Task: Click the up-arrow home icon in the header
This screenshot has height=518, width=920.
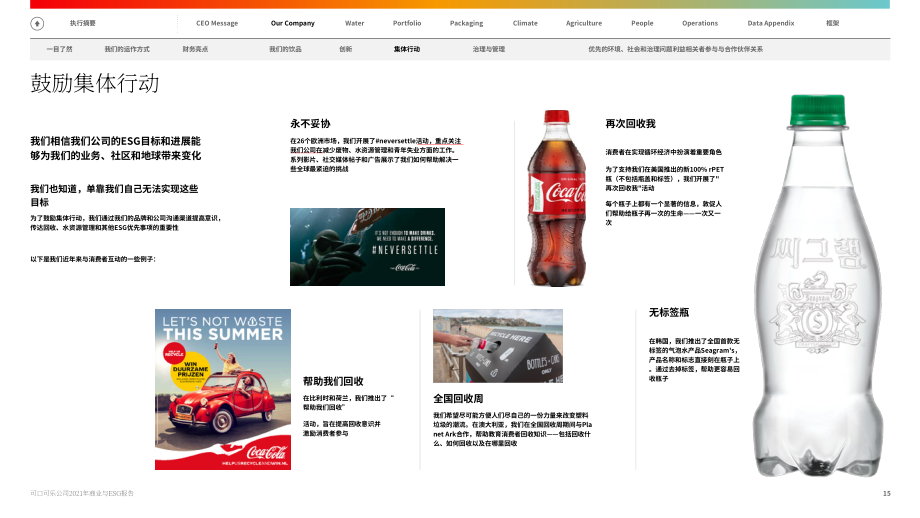Action: (37, 23)
